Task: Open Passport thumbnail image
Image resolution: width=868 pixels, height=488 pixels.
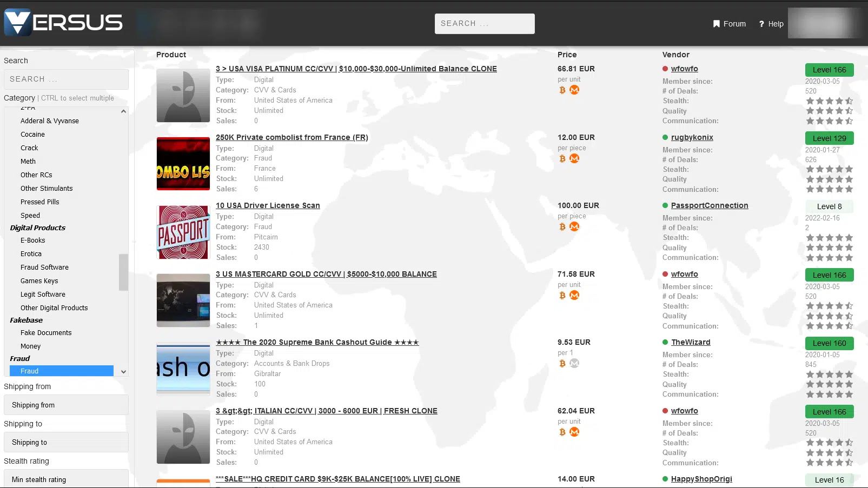Action: [x=183, y=232]
